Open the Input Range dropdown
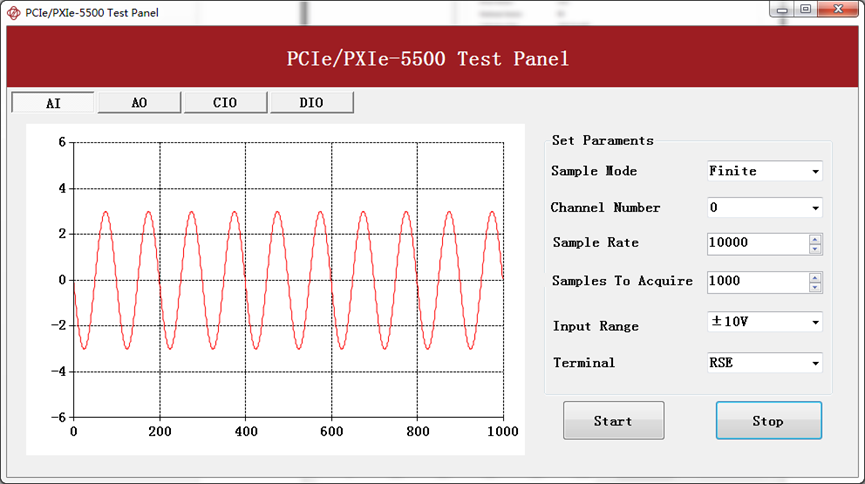Image resolution: width=865 pixels, height=484 pixels. coord(765,322)
